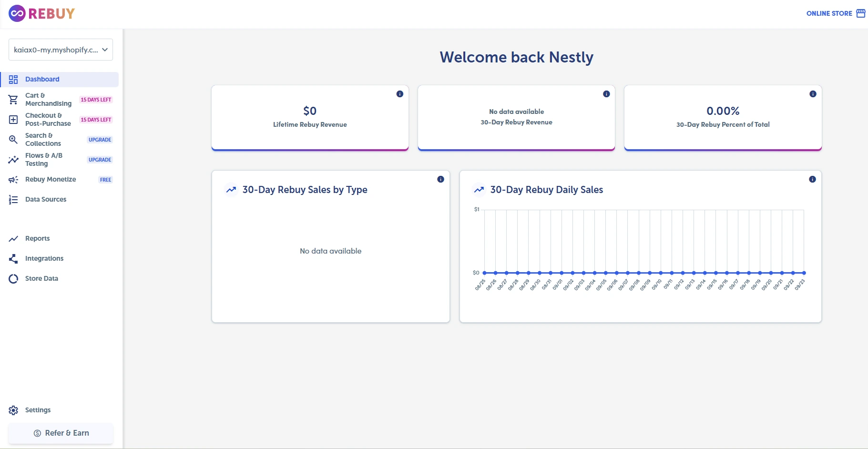Open Checkout & Post-Purchase section
868x449 pixels.
(60, 120)
